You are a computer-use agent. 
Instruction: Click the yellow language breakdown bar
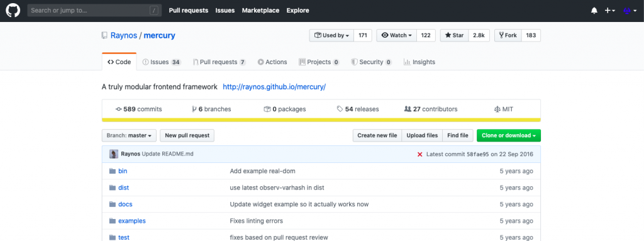pyautogui.click(x=321, y=120)
